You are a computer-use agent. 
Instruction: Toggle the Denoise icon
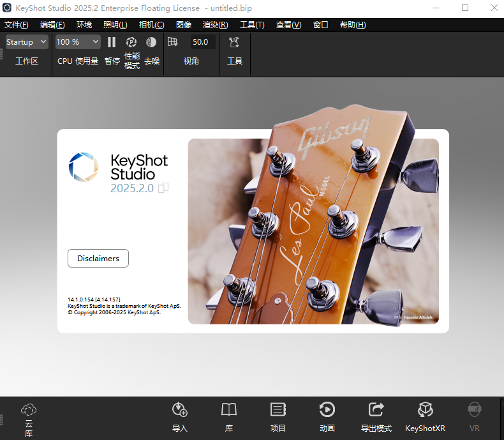pos(151,42)
